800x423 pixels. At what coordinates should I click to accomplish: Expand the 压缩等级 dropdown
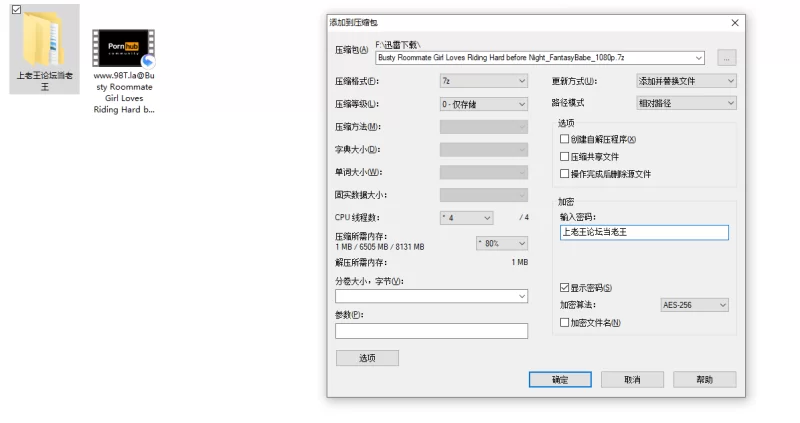click(x=483, y=104)
